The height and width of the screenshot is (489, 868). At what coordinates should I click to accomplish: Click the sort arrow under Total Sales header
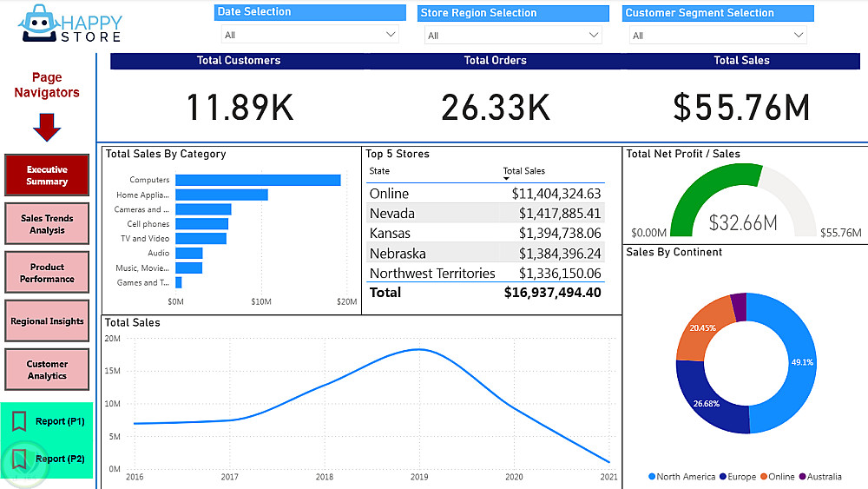click(506, 178)
